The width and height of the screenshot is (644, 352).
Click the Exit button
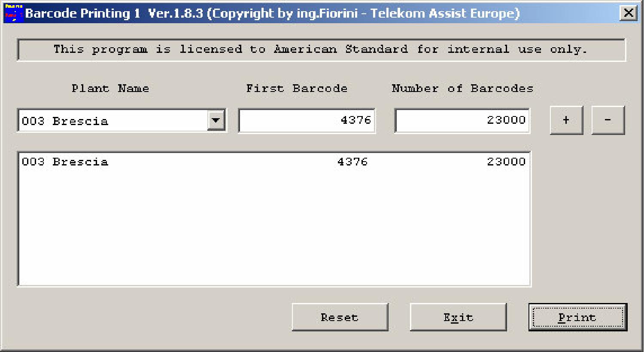(459, 317)
